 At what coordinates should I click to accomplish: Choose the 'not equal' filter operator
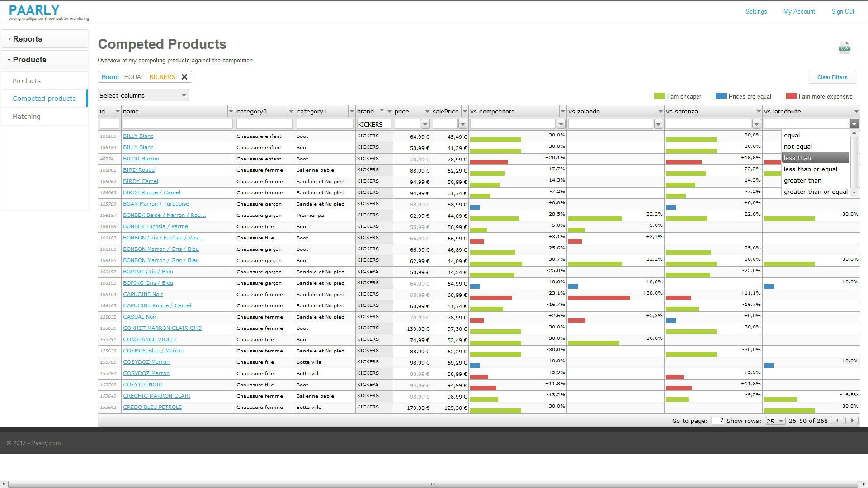pyautogui.click(x=816, y=146)
